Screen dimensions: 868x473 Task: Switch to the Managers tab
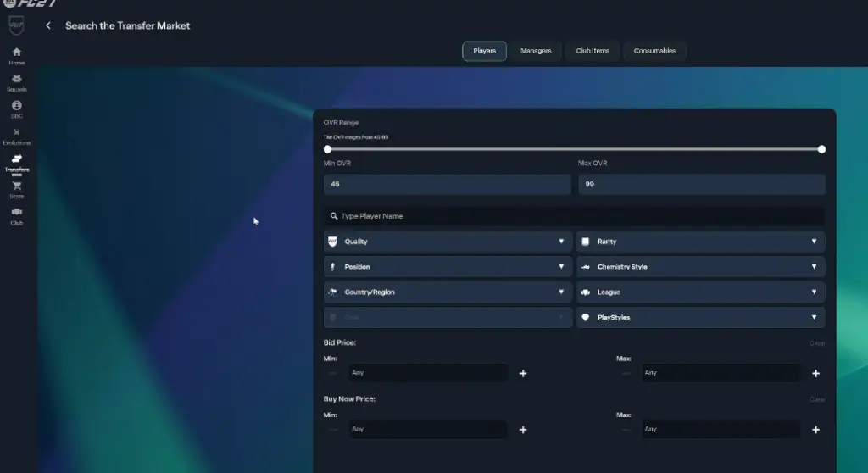[536, 51]
